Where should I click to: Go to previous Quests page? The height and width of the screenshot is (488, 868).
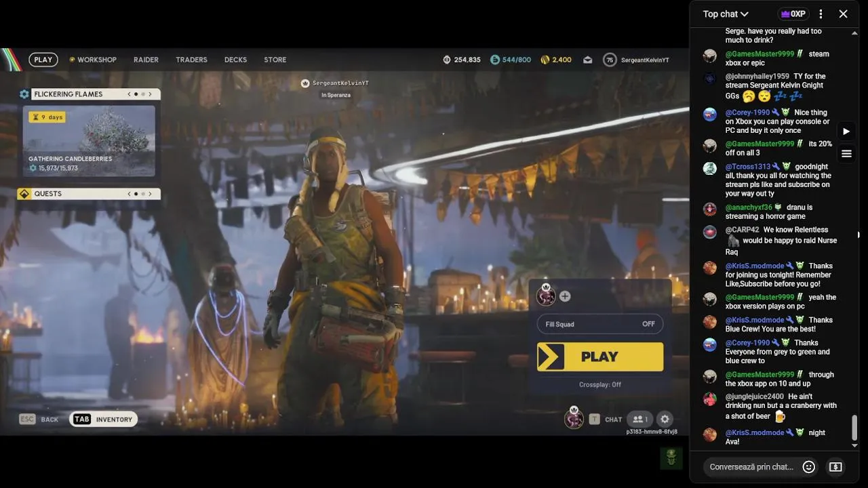tap(129, 194)
